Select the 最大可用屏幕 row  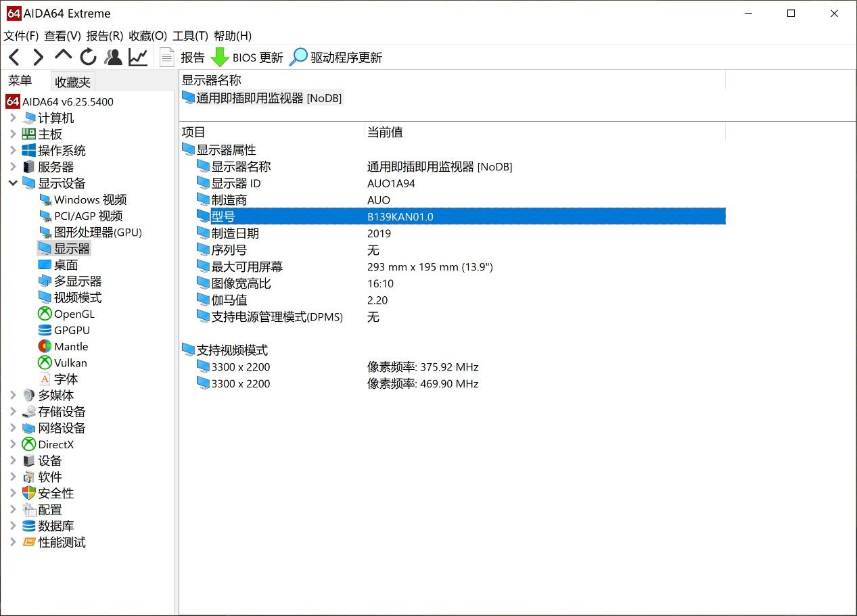pyautogui.click(x=453, y=266)
